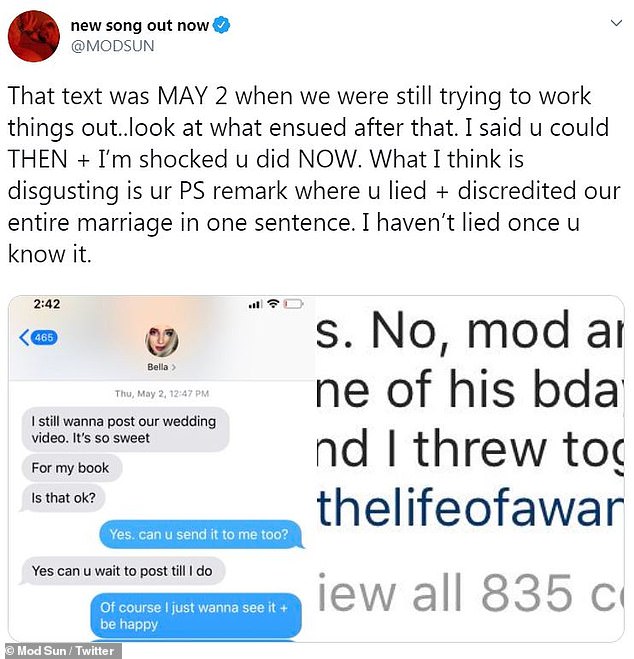The width and height of the screenshot is (634, 659).
Task: Select the 'For my book' message bubble
Action: tap(71, 468)
